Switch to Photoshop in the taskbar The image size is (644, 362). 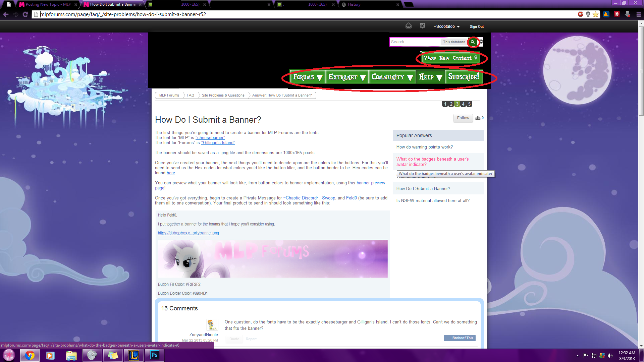point(154,355)
